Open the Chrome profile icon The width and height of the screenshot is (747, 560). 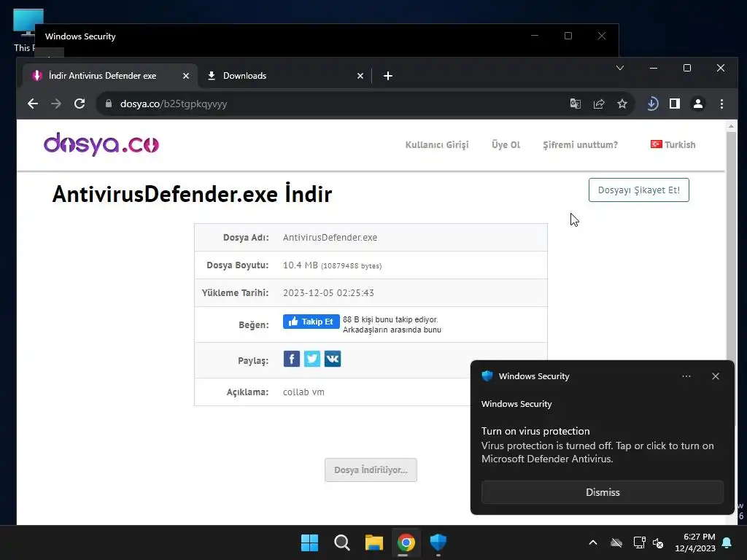(x=698, y=104)
